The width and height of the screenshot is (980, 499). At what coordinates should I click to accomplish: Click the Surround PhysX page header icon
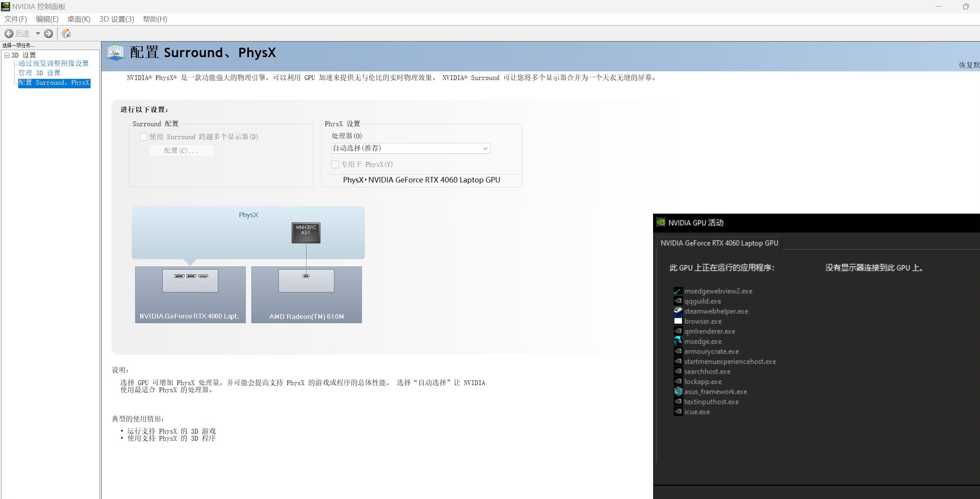[116, 52]
